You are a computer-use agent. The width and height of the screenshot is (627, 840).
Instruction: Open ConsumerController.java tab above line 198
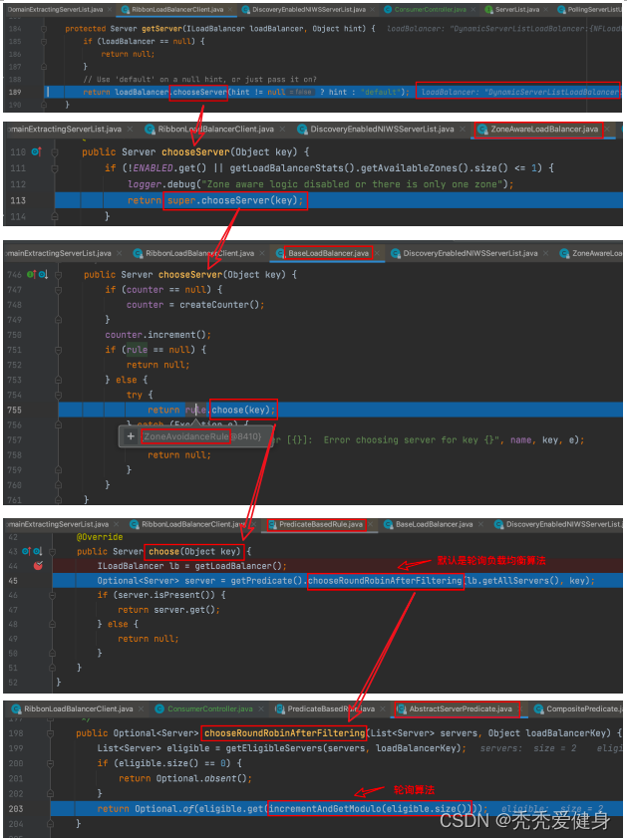click(209, 708)
